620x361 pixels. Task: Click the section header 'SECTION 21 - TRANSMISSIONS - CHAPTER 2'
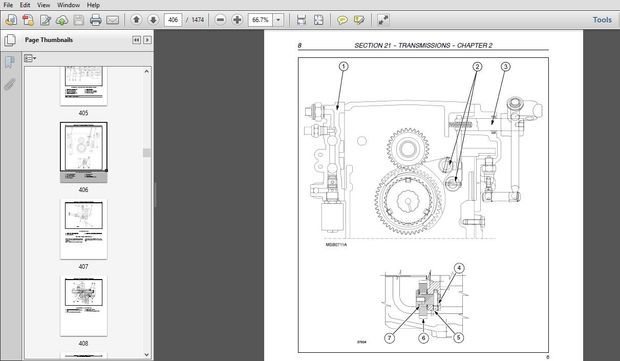423,45
